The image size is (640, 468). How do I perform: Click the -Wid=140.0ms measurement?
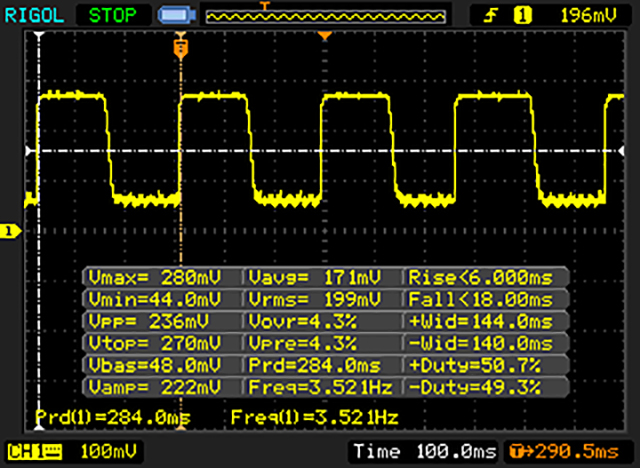(481, 344)
